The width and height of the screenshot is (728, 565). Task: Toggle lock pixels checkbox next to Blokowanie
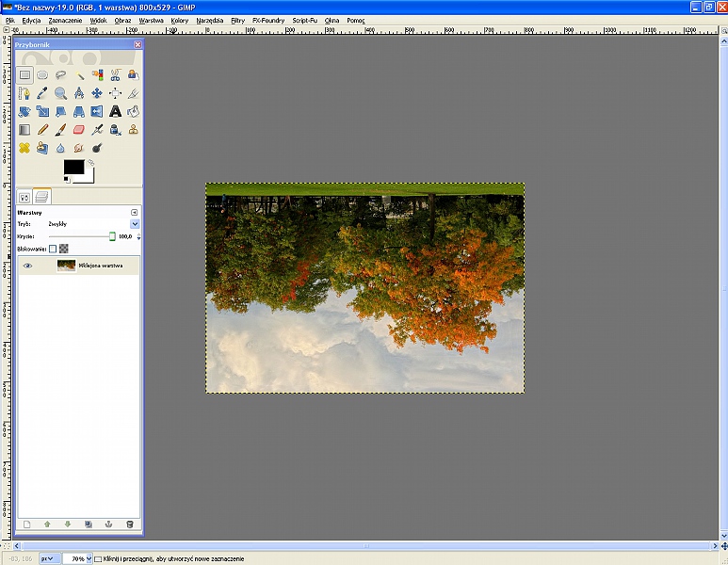click(53, 249)
